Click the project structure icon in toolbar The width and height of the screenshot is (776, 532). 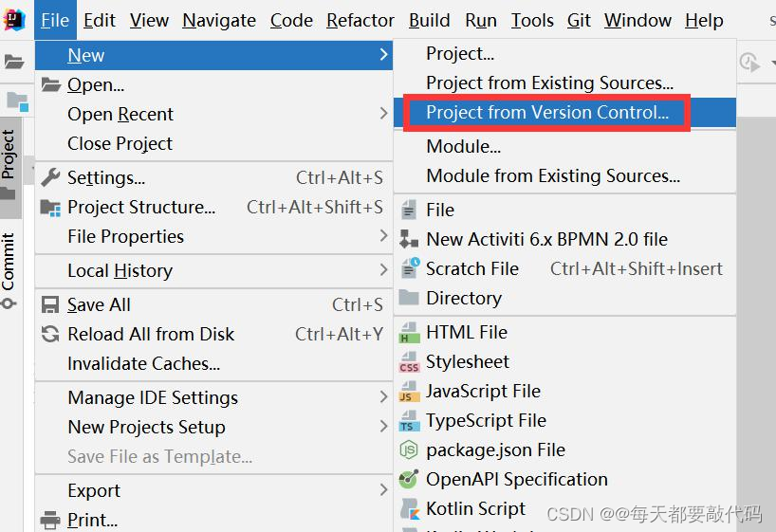point(17,101)
